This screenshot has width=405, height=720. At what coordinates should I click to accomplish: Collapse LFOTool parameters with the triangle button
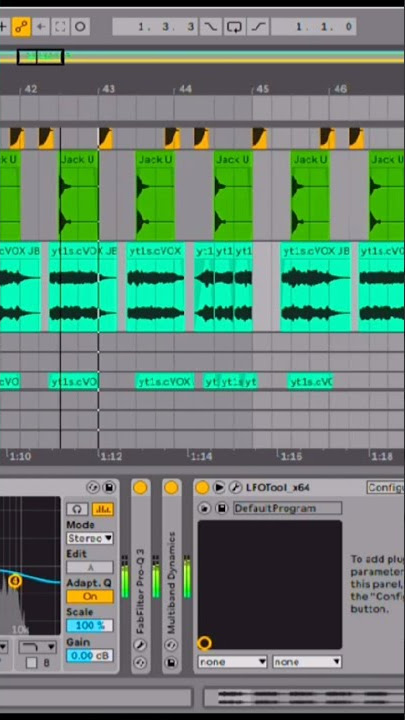219,488
